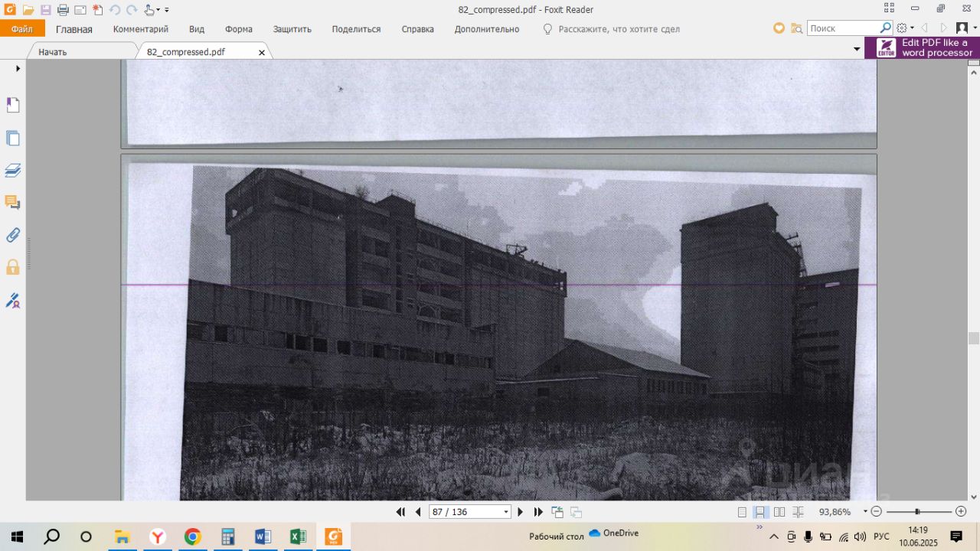Image resolution: width=980 pixels, height=551 pixels.
Task: Open the Форма tab
Action: click(239, 29)
